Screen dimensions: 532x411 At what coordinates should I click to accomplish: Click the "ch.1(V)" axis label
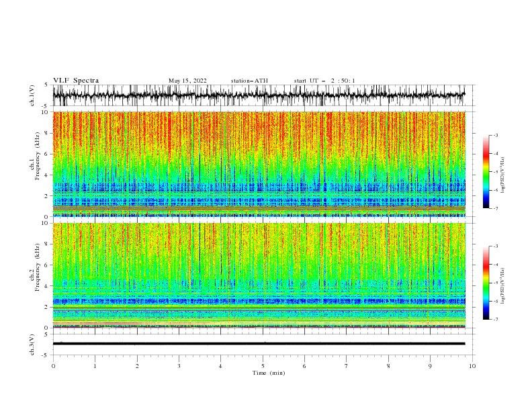[x=32, y=95]
